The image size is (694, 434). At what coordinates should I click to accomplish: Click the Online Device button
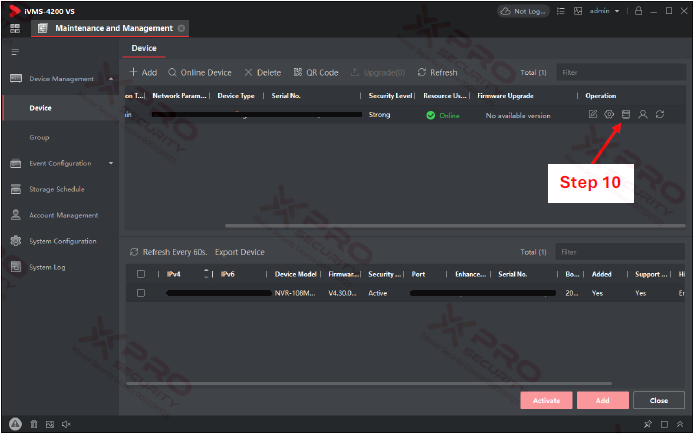[199, 73]
